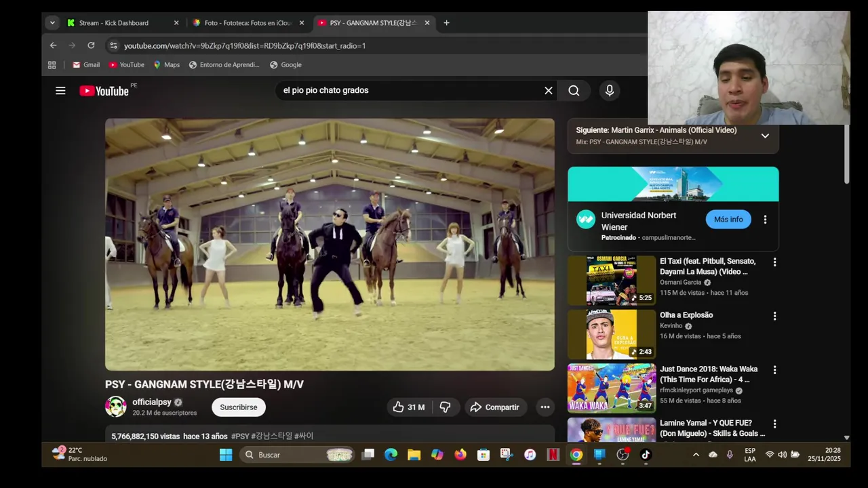Play the Just Dance Waka Waka thumbnail
Viewport: 868px width, 488px height.
[612, 388]
